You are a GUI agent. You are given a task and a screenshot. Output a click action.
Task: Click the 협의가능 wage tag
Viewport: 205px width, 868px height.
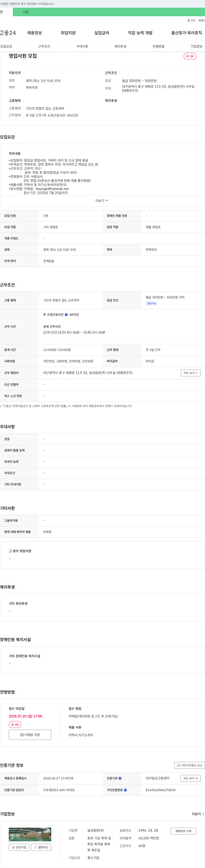[151, 304]
